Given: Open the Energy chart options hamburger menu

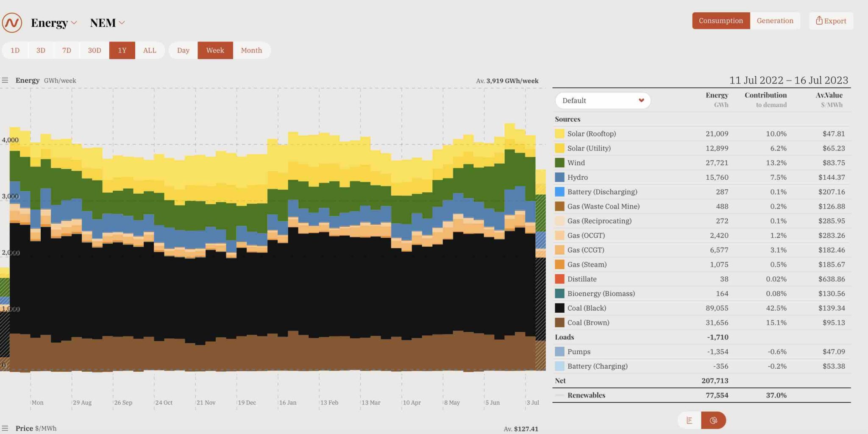Looking at the screenshot, I should (6, 80).
